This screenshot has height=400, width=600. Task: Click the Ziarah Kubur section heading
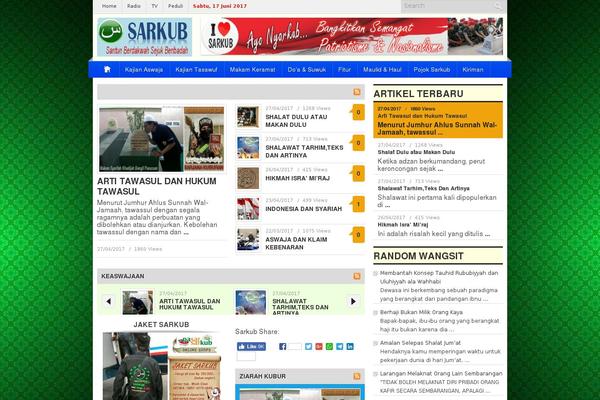point(262,376)
